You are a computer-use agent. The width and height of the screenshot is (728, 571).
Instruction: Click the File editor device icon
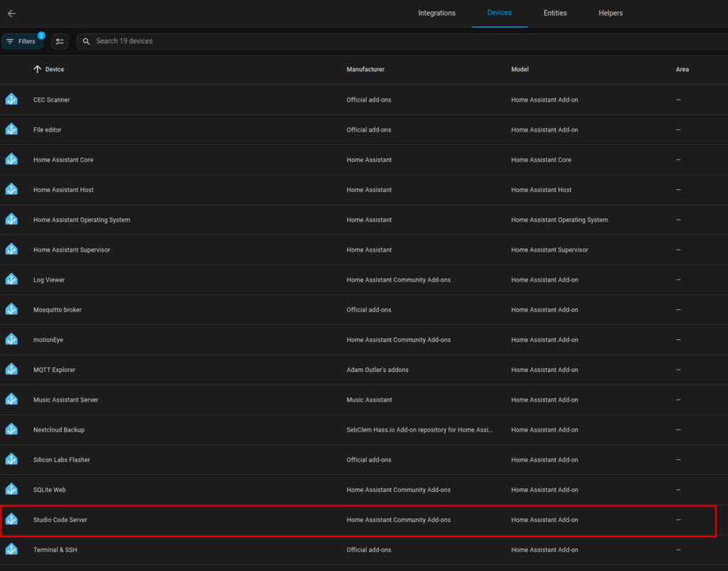11,129
